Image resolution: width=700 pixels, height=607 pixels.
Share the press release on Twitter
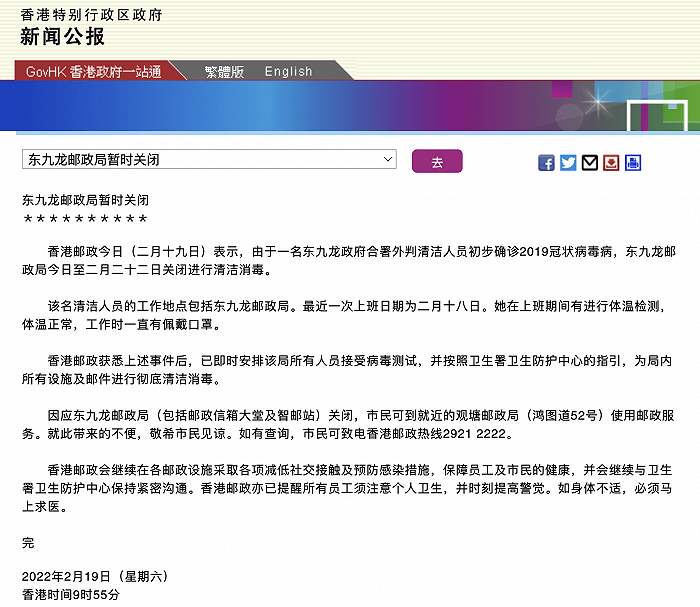[568, 163]
